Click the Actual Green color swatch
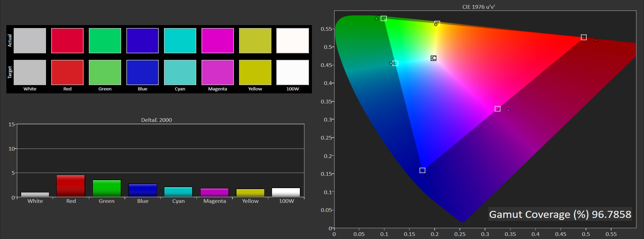 (105, 41)
